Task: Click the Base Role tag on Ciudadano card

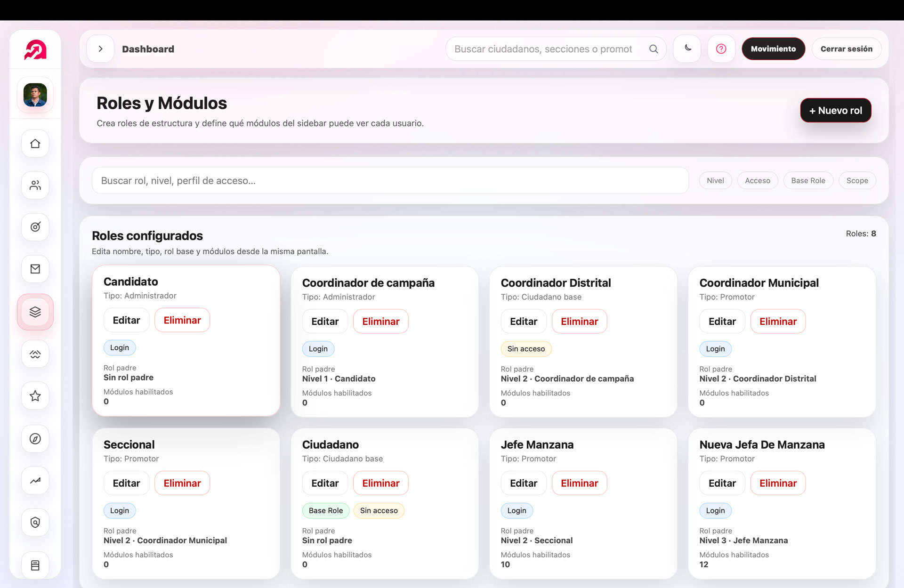Action: tap(326, 511)
